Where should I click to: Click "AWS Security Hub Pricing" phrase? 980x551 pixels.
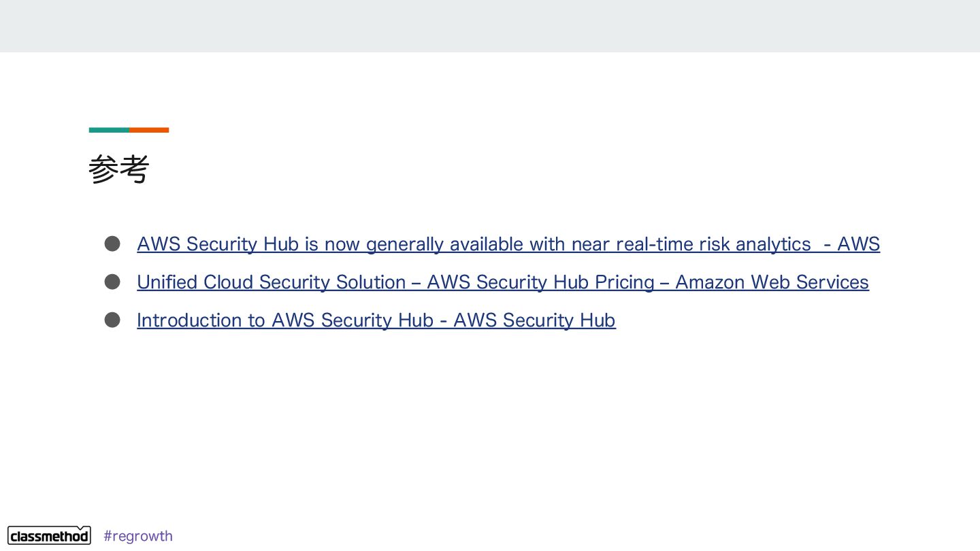(540, 282)
